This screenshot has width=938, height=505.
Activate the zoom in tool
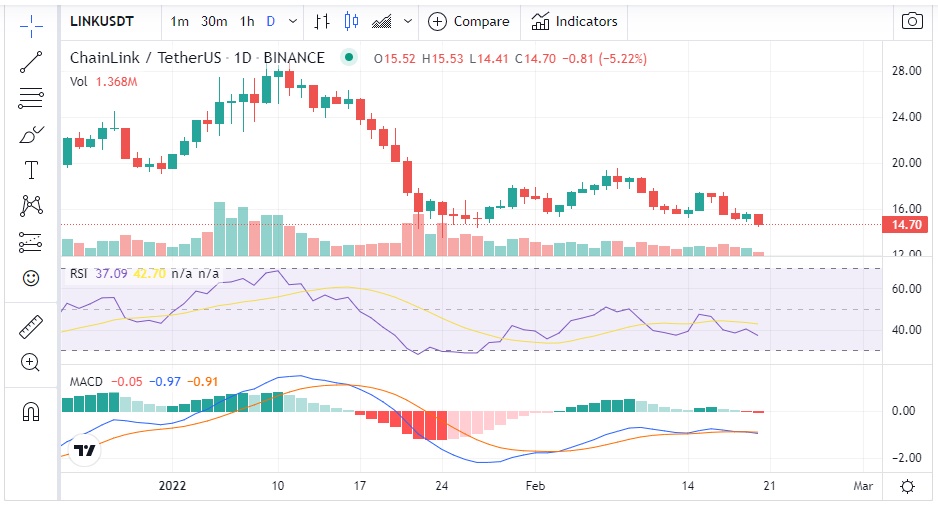[x=31, y=363]
